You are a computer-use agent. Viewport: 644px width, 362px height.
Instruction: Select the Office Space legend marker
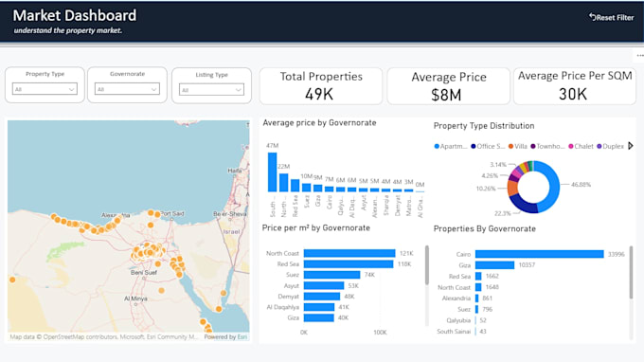474,146
